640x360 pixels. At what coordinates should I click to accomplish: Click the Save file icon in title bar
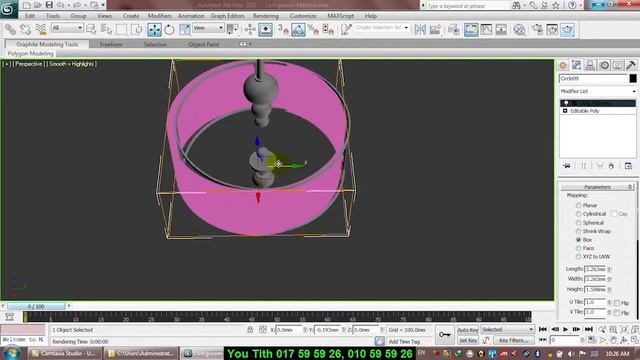[x=49, y=5]
